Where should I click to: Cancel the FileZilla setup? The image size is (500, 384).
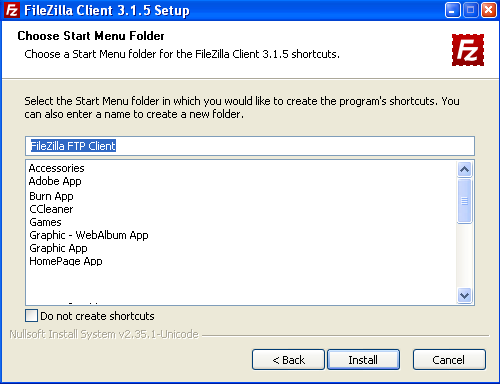point(449,360)
